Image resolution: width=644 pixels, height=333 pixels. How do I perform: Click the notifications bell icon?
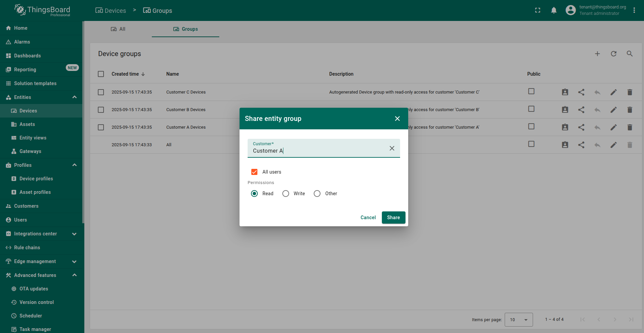tap(554, 10)
